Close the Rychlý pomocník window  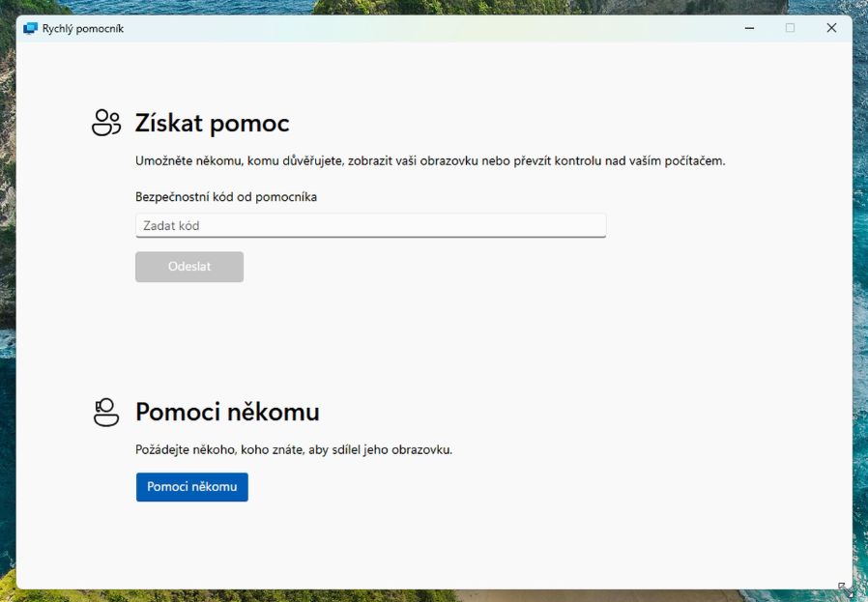(x=831, y=28)
